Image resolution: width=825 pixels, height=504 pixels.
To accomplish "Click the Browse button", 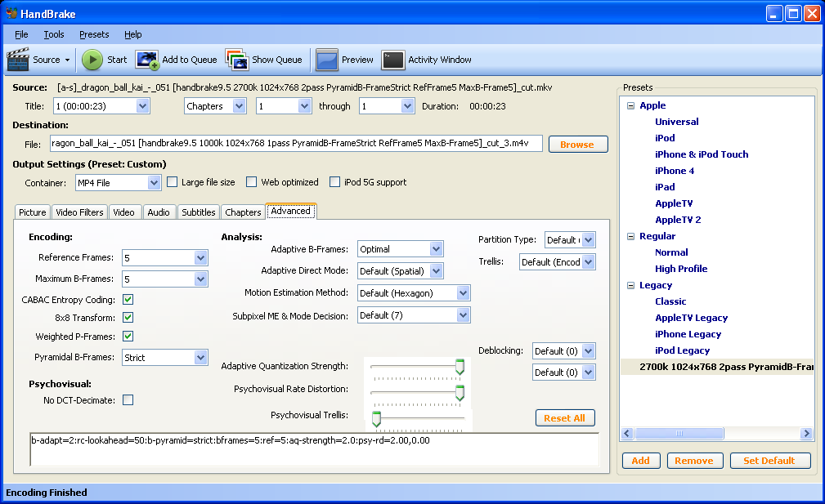I will (x=578, y=144).
